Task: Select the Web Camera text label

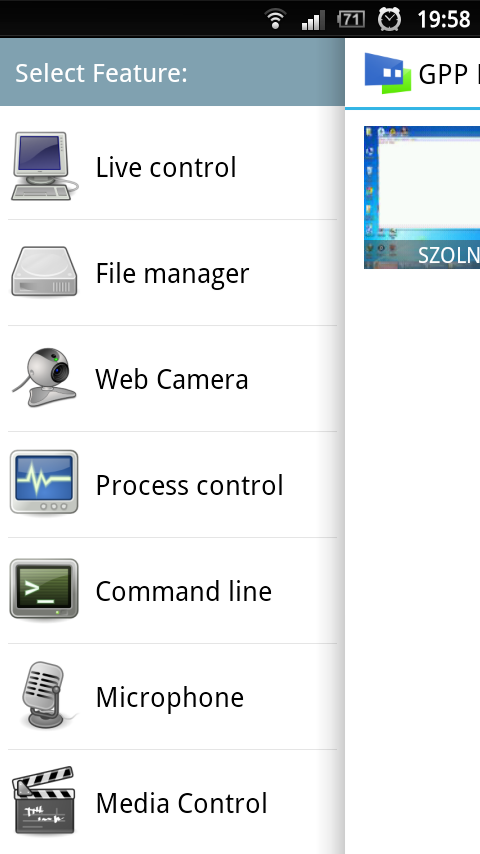Action: coord(172,379)
